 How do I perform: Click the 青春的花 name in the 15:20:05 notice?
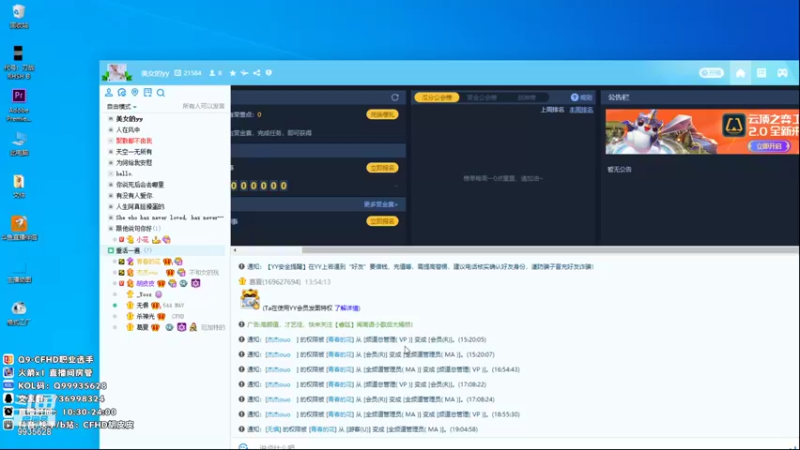[340, 339]
